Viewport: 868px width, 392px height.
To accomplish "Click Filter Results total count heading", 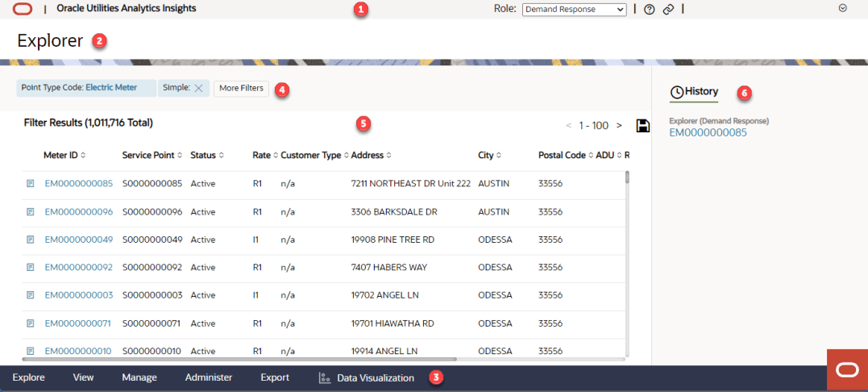I will [x=89, y=123].
